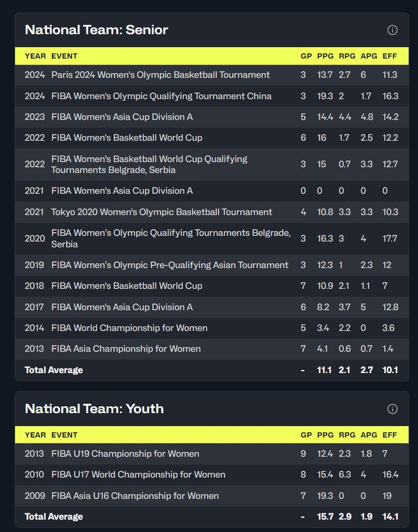This screenshot has width=418, height=532.
Task: Click the Senior table Total Average row
Action: 54,370
